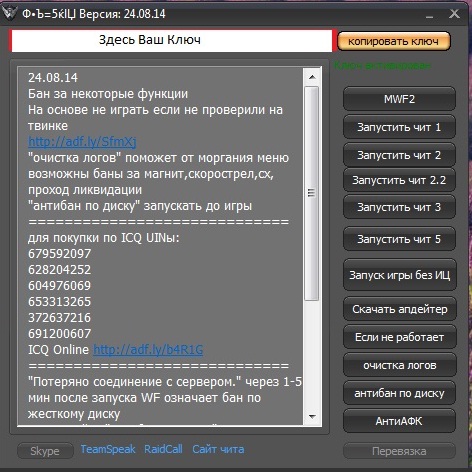This screenshot has height=472, width=472.
Task: Click the ICQ number 691200607
Action: (59, 334)
